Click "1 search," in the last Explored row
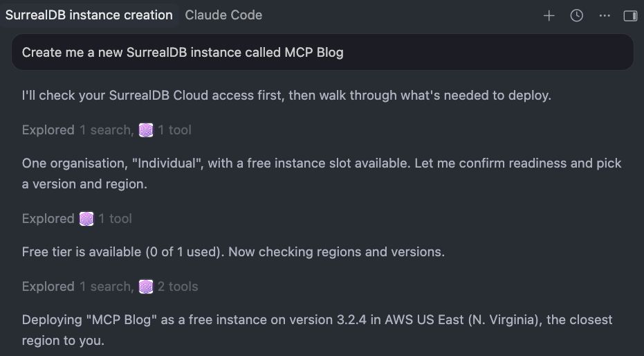Image resolution: width=644 pixels, height=356 pixels. tap(107, 287)
